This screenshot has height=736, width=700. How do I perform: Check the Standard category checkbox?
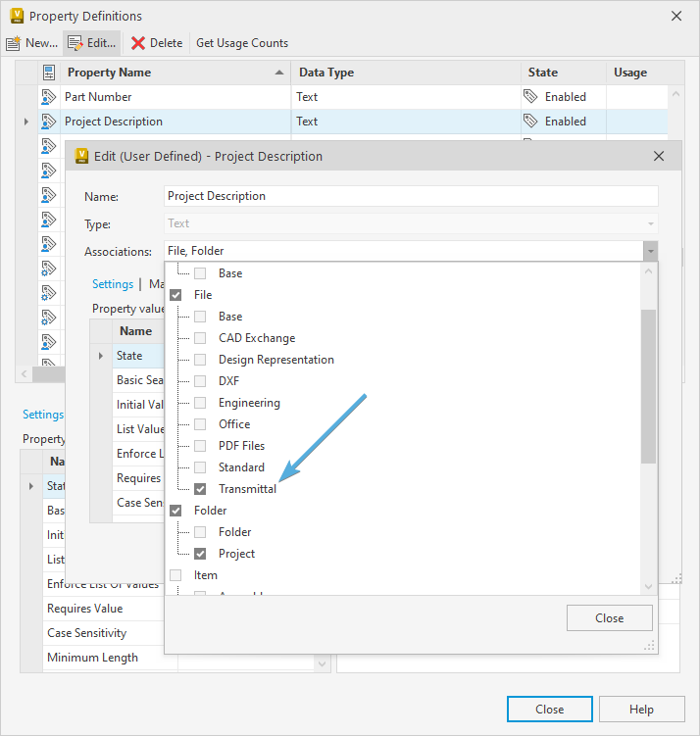(200, 467)
